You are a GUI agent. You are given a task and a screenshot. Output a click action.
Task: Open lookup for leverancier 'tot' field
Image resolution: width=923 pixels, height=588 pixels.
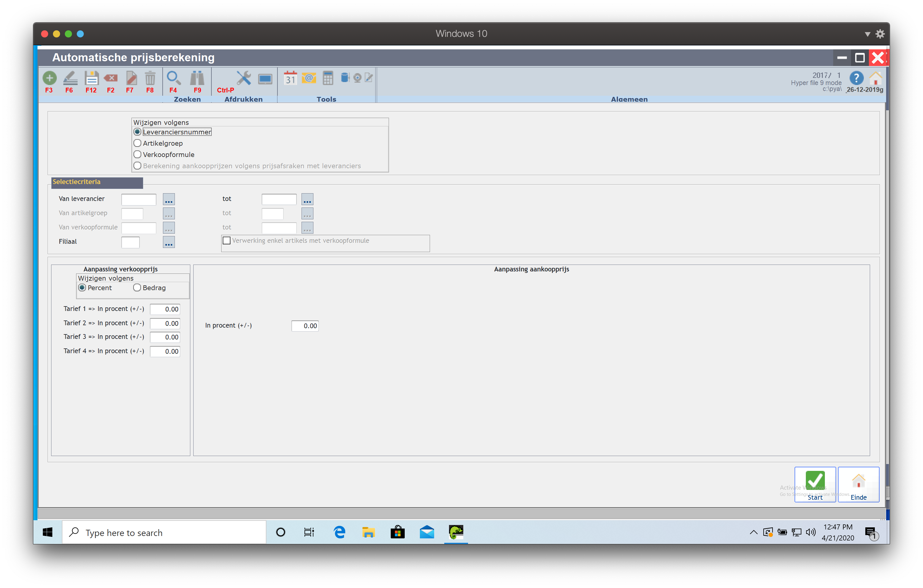click(307, 199)
